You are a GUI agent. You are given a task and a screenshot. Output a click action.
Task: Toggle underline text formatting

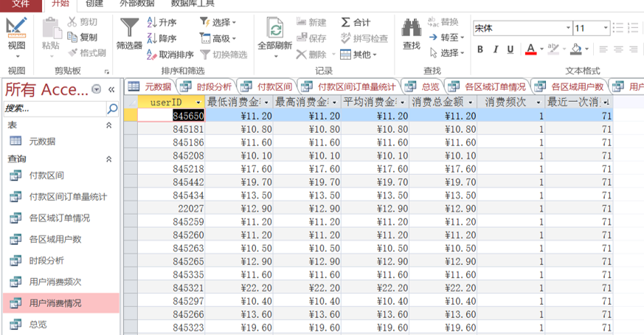pyautogui.click(x=510, y=49)
